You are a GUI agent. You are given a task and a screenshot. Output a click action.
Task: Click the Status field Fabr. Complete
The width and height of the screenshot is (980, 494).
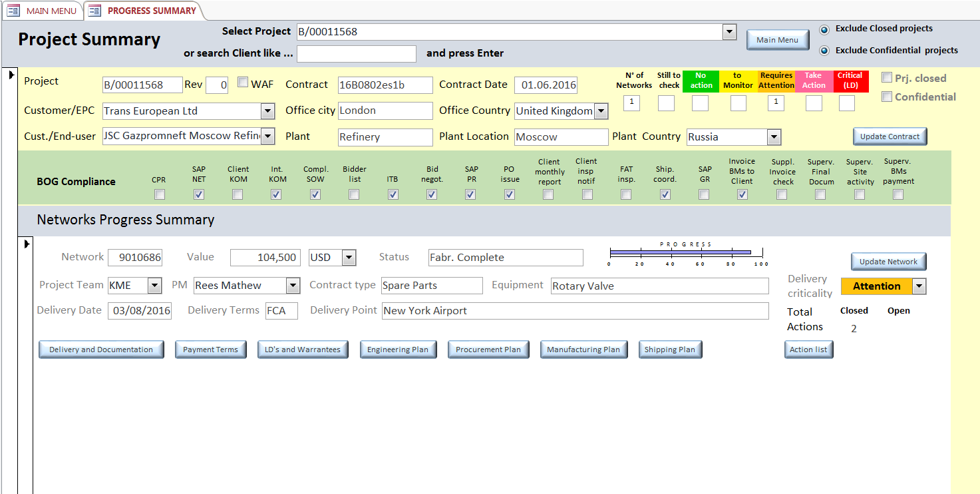tap(506, 258)
